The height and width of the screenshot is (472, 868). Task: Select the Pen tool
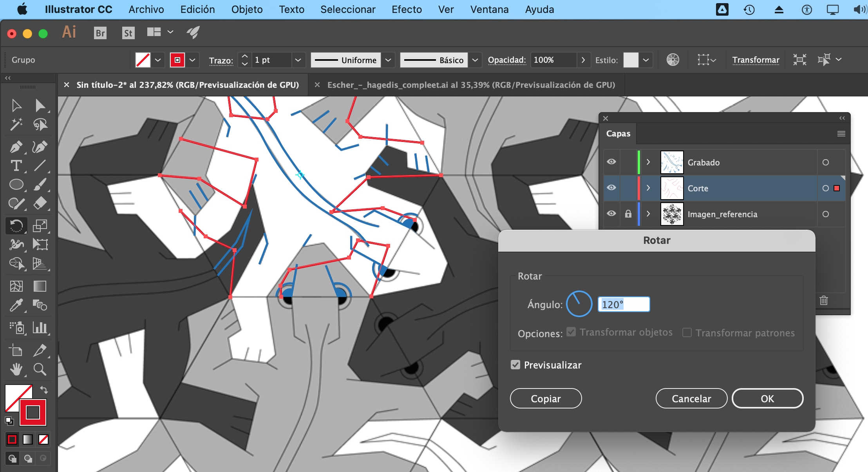pyautogui.click(x=16, y=147)
